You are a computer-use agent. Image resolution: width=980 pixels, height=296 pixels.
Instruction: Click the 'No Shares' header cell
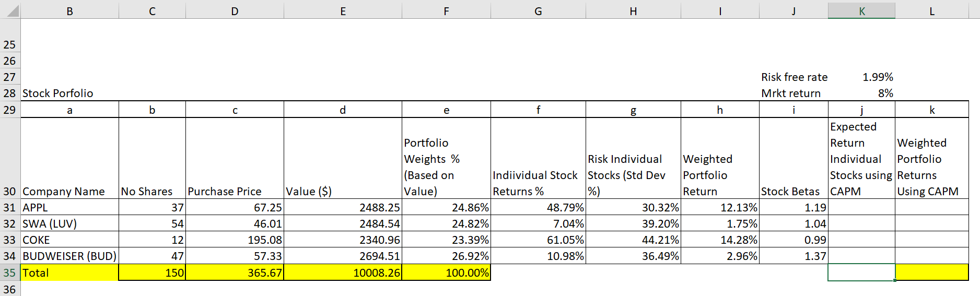153,158
